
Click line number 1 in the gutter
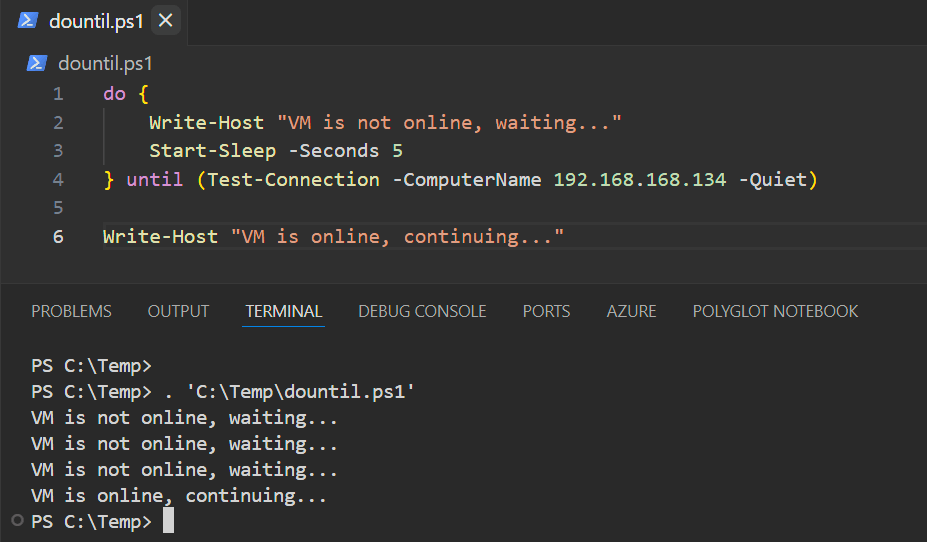(58, 94)
